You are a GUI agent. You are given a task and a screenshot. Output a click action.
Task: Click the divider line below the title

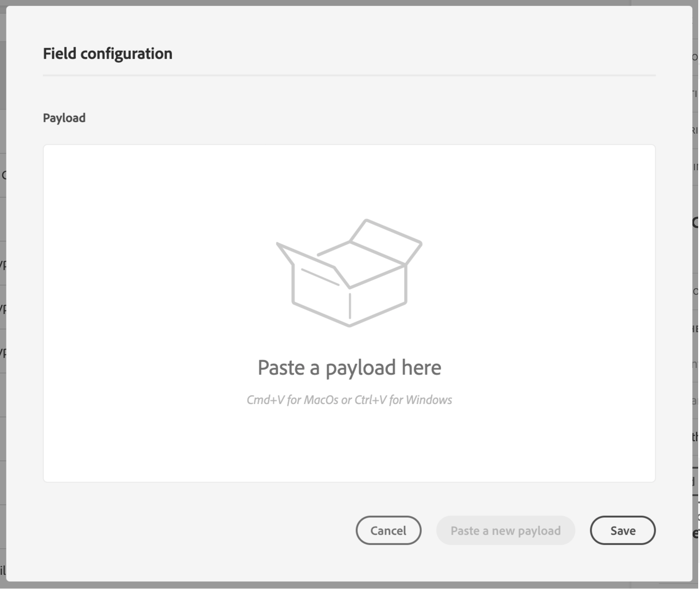[x=349, y=75]
